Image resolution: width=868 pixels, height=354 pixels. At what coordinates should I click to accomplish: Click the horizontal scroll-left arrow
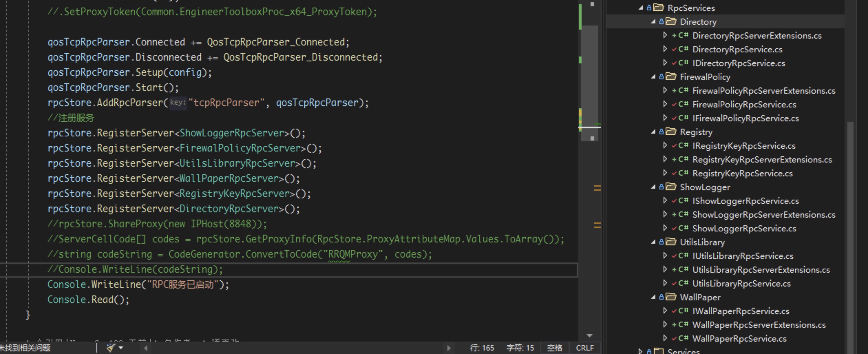point(146,348)
